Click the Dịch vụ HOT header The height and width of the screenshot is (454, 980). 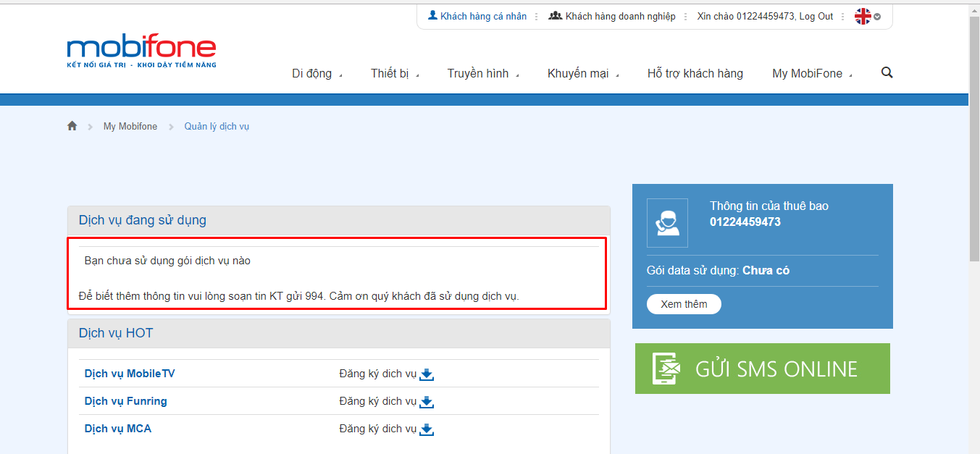(x=339, y=333)
